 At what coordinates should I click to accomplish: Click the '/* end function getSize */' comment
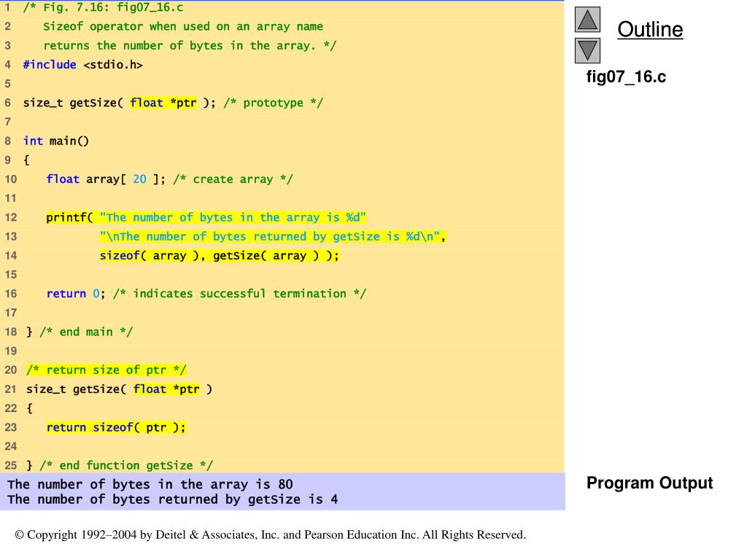pyautogui.click(x=126, y=465)
